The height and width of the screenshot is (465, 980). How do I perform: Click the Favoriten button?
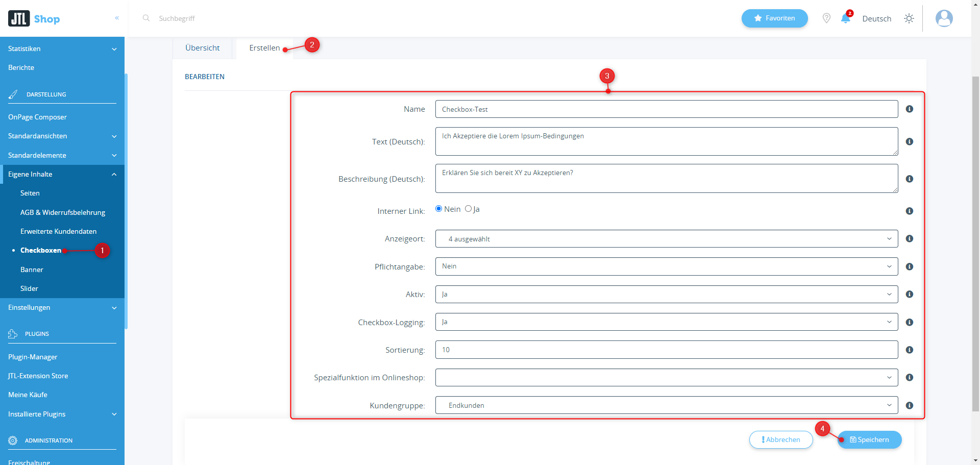(774, 18)
